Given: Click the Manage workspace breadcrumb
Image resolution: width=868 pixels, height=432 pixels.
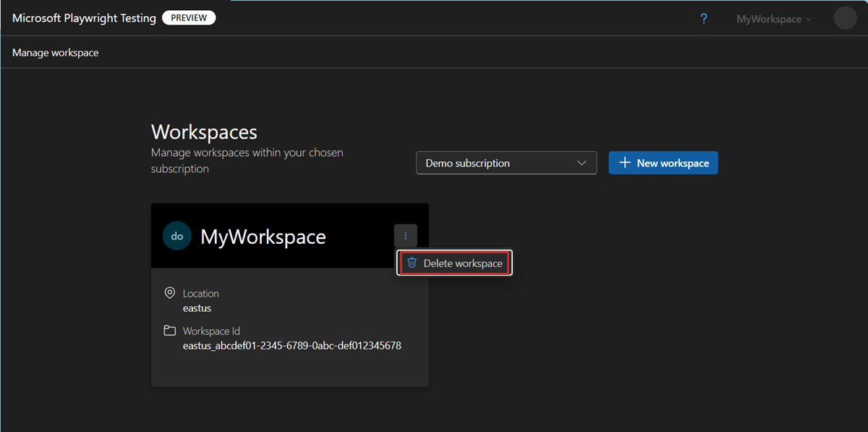Looking at the screenshot, I should (56, 53).
